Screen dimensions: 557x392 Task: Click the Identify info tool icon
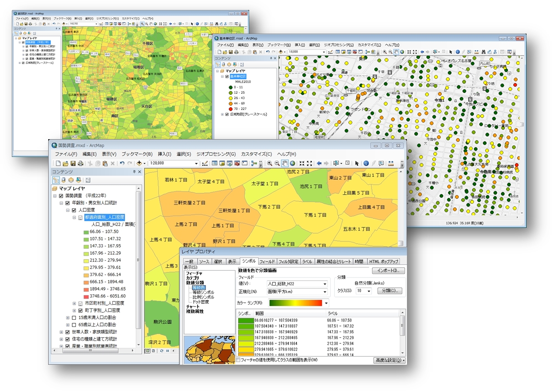(366, 163)
